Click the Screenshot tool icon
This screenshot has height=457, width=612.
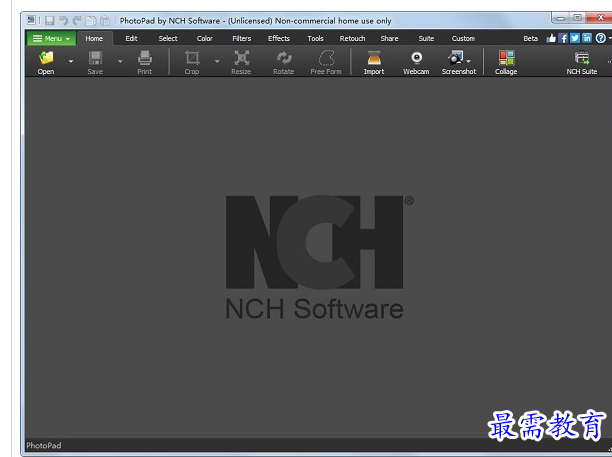[455, 58]
